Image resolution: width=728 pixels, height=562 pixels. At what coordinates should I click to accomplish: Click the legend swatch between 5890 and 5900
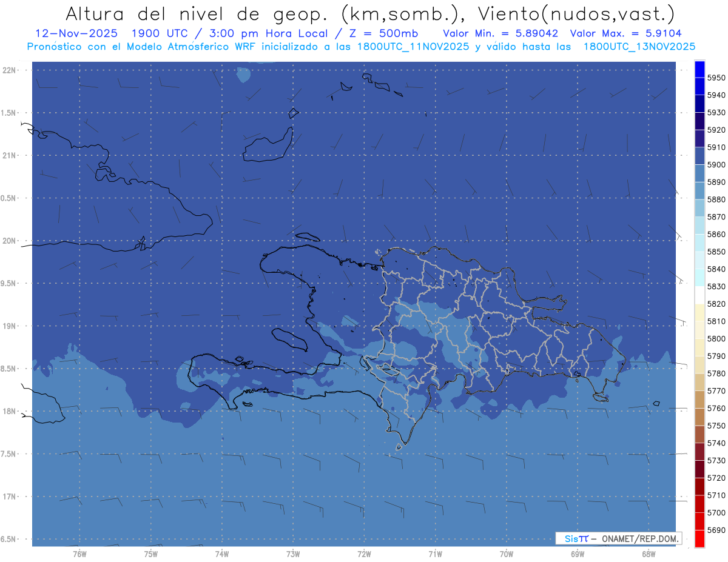pyautogui.click(x=699, y=173)
